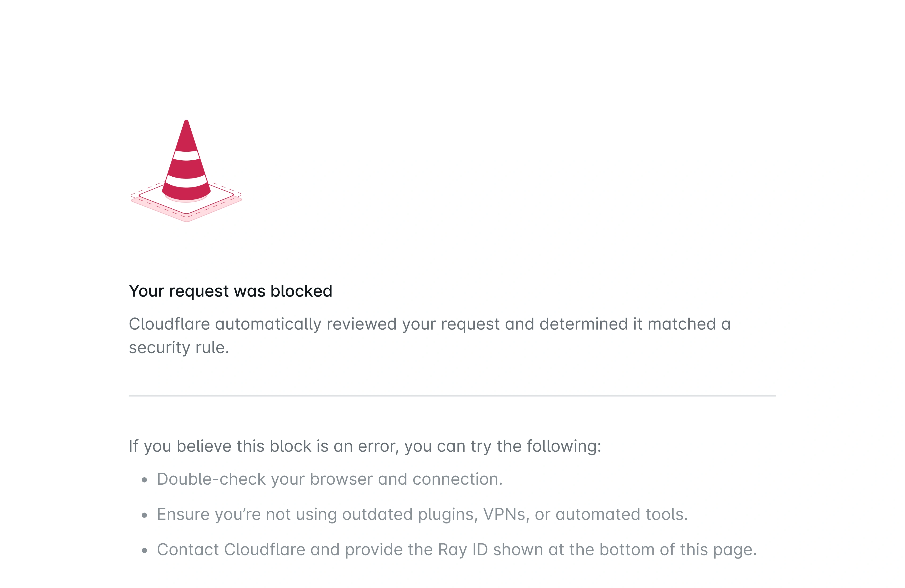Click the horizontal divider line
This screenshot has height=588, width=905.
coord(452,396)
